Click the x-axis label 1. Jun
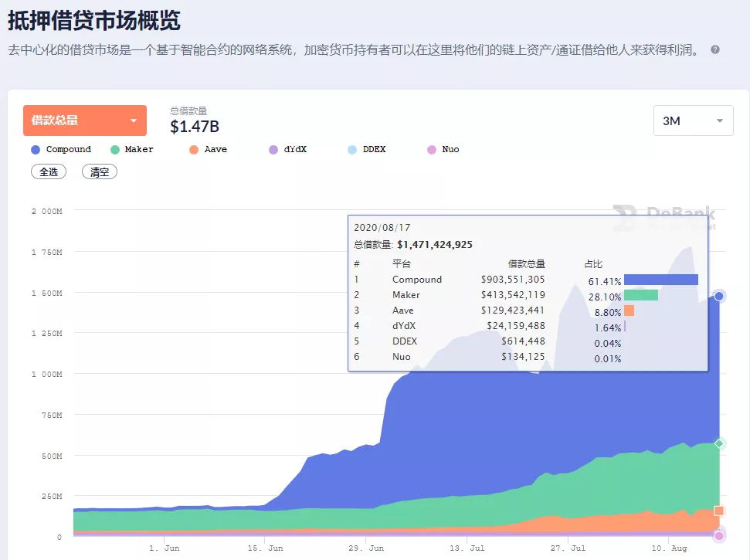Viewport: 750px width, 560px height. (x=164, y=548)
